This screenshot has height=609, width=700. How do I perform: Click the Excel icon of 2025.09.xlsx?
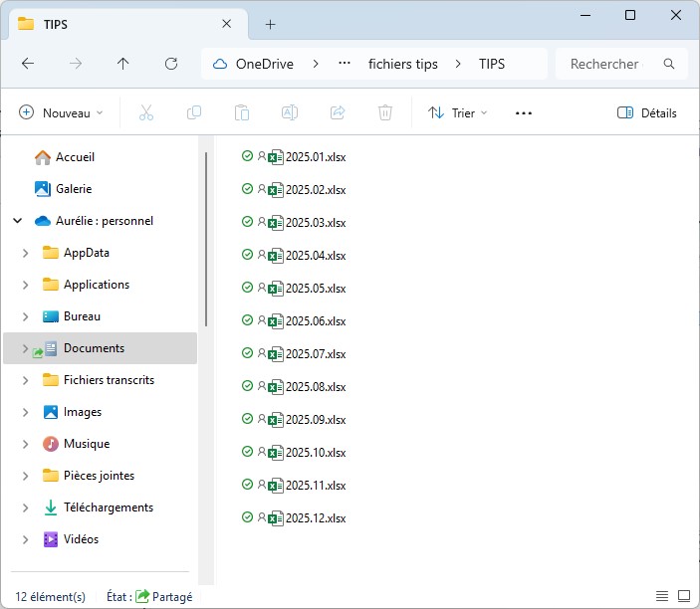pos(276,419)
